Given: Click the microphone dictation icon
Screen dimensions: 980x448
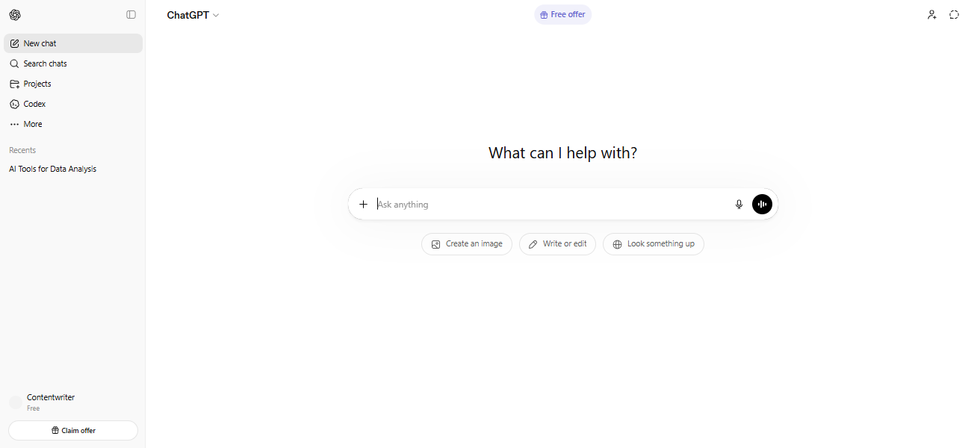Looking at the screenshot, I should (x=739, y=204).
